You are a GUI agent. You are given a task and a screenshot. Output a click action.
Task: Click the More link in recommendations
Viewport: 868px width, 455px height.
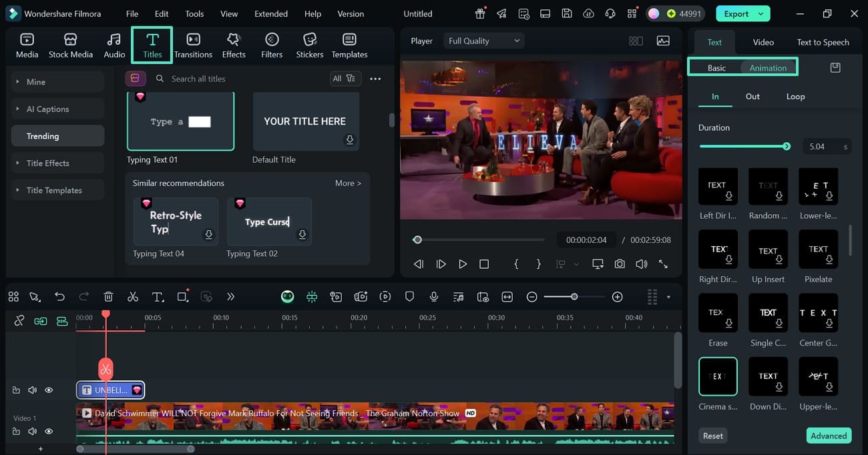tap(348, 183)
